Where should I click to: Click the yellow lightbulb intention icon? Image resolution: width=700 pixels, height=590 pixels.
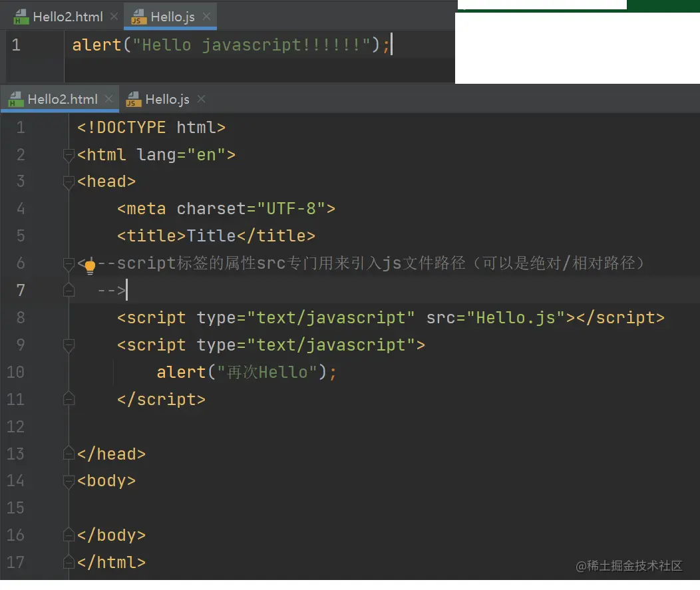(x=90, y=268)
